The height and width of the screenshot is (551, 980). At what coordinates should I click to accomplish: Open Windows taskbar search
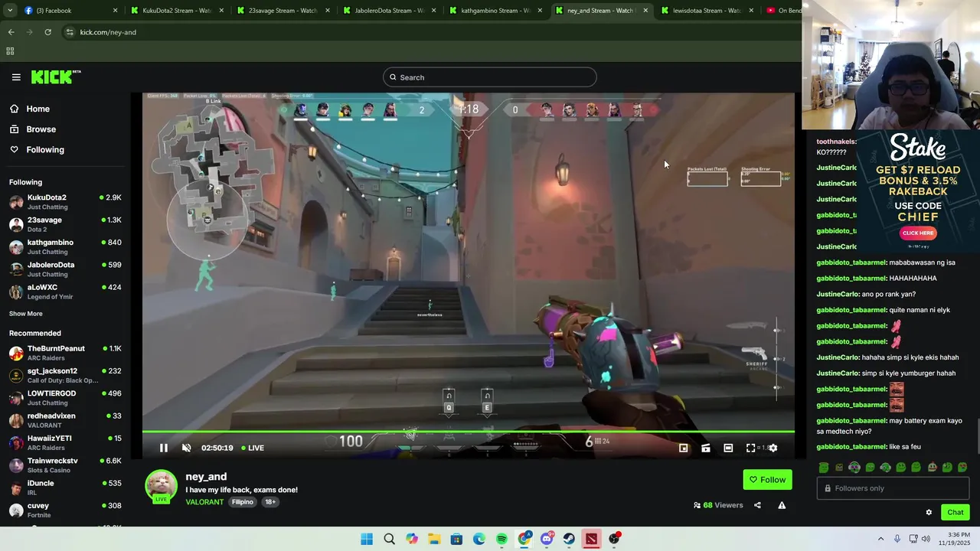(389, 539)
